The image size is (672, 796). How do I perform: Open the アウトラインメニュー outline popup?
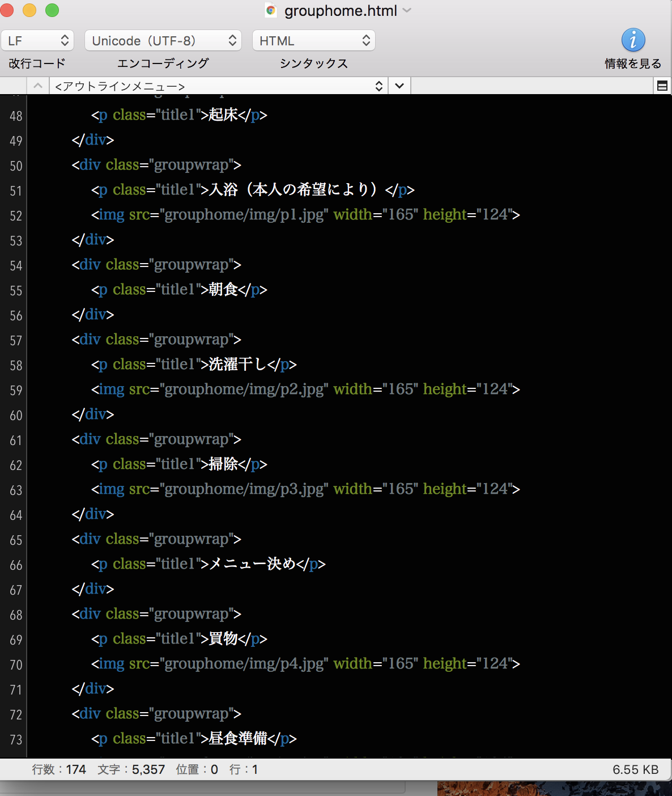[219, 86]
